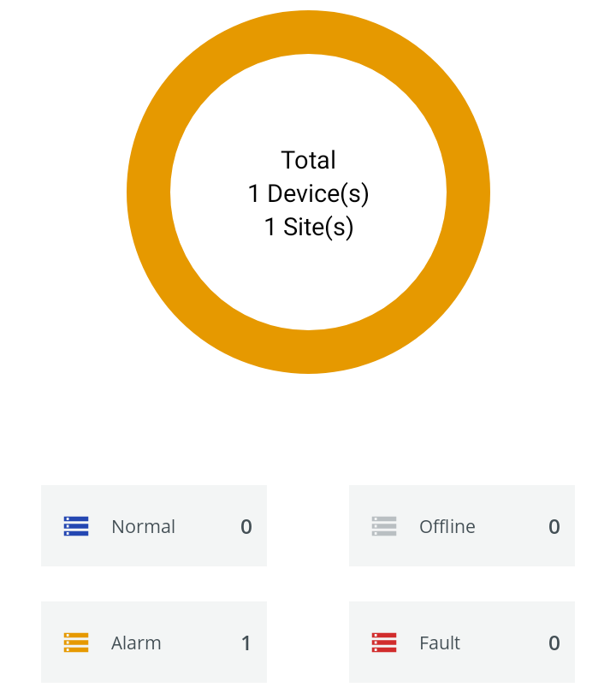Select the Normal label text
The height and width of the screenshot is (693, 616).
point(143,526)
